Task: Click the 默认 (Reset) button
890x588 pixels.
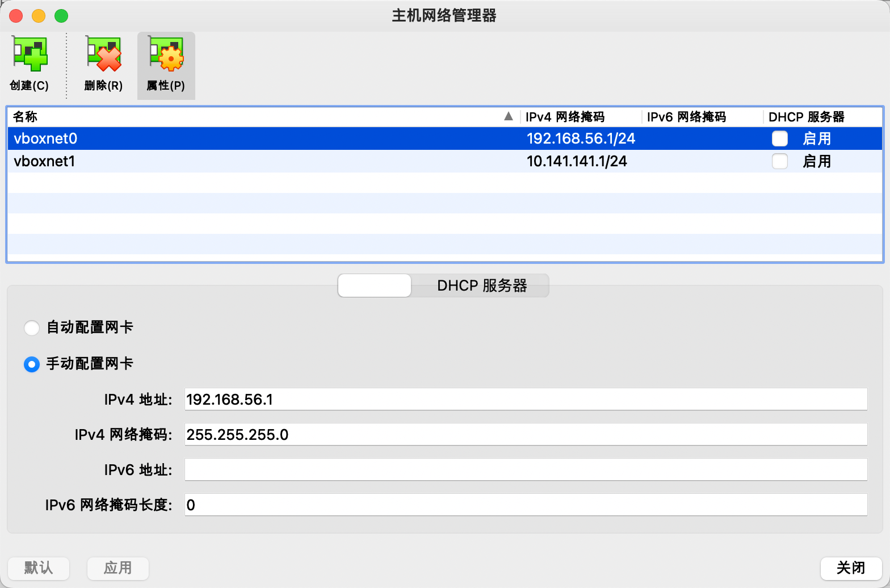Action: pos(39,568)
